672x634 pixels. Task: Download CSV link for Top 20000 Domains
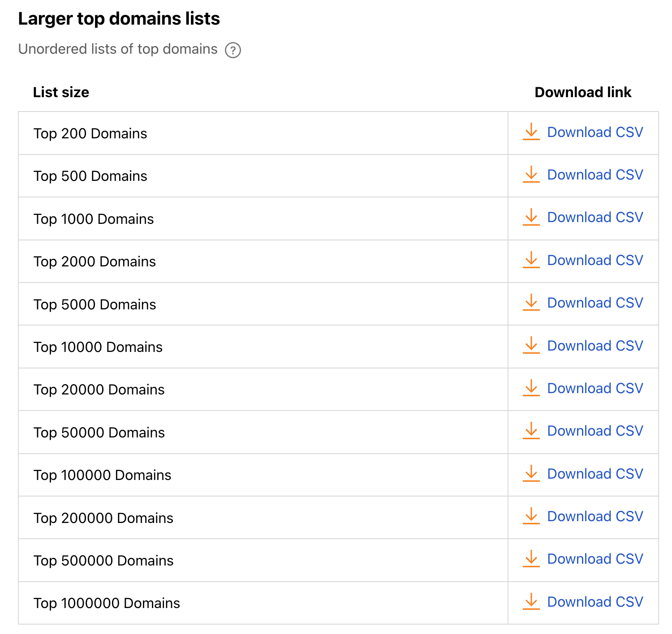(595, 388)
